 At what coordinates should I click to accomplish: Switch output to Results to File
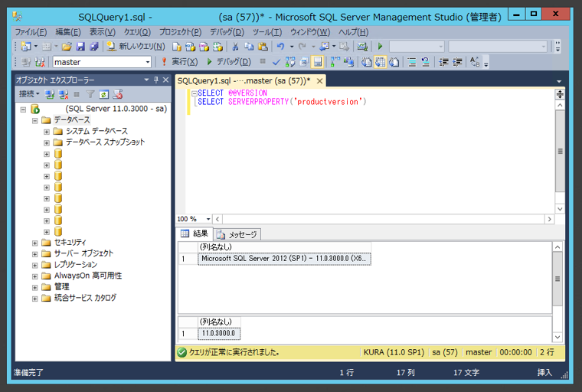(x=394, y=62)
